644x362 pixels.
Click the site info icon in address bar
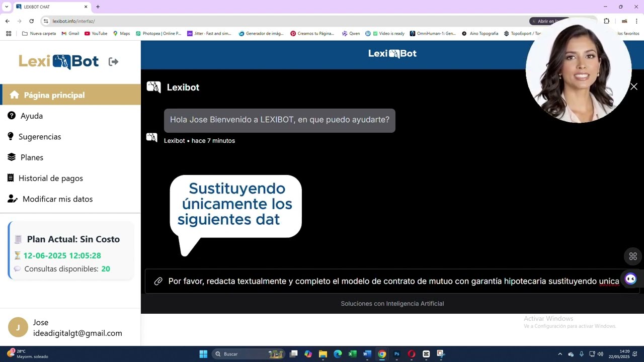pos(46,21)
